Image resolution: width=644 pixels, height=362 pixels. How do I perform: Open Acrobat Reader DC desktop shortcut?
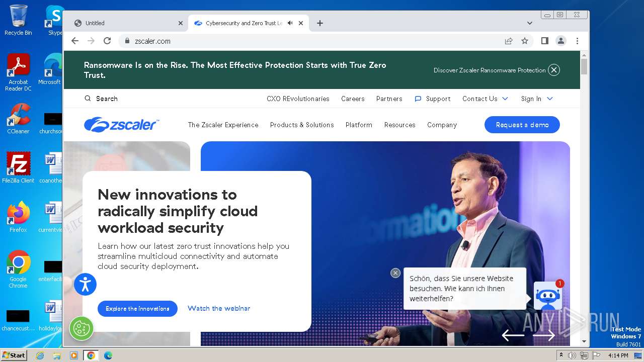pyautogui.click(x=18, y=72)
